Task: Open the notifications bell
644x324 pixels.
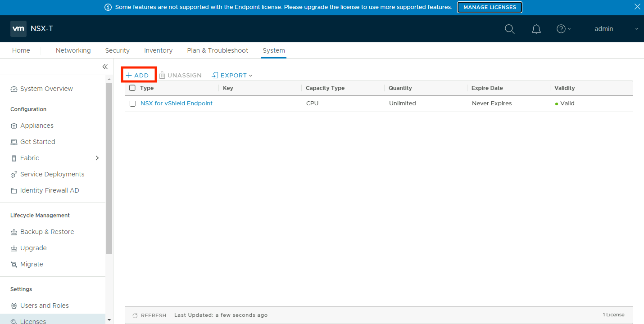Action: click(536, 29)
